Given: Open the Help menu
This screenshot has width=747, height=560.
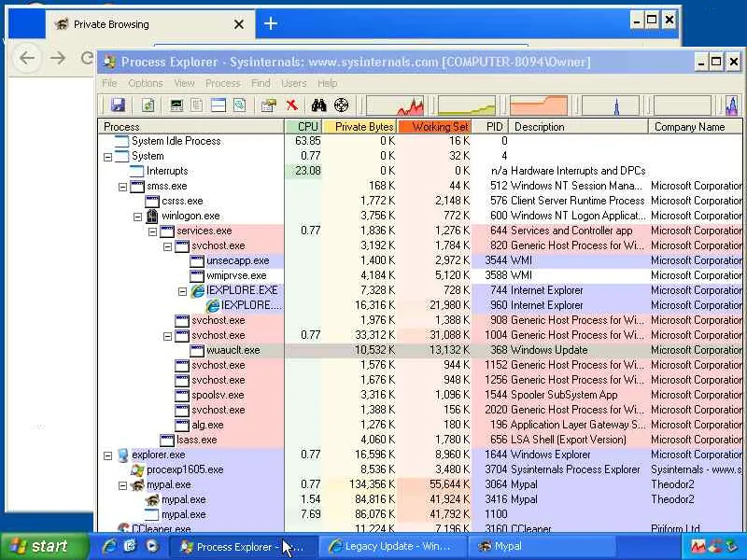Looking at the screenshot, I should pos(328,83).
